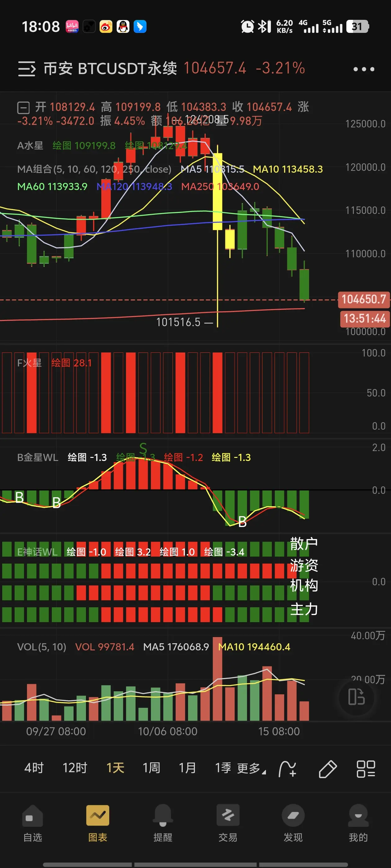Tap the QQ penguin notification icon

123,26
